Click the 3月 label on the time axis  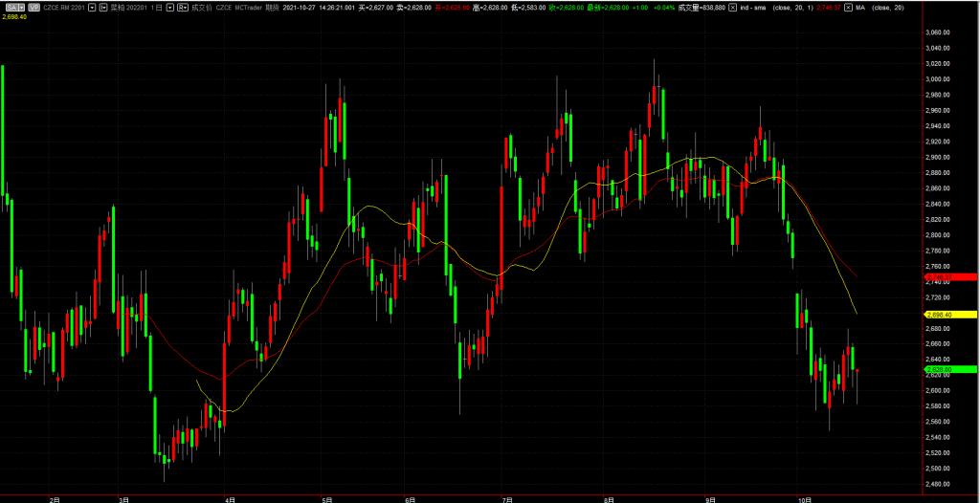coord(123,499)
